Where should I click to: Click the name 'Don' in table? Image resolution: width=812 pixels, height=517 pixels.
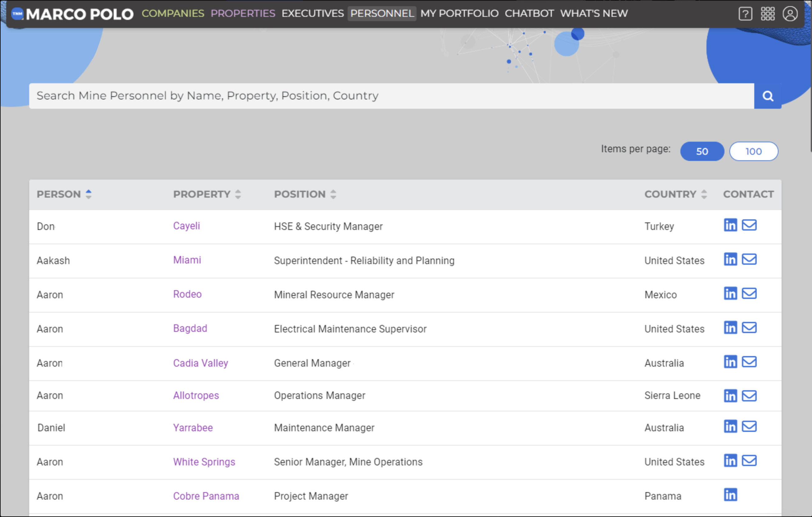point(46,226)
